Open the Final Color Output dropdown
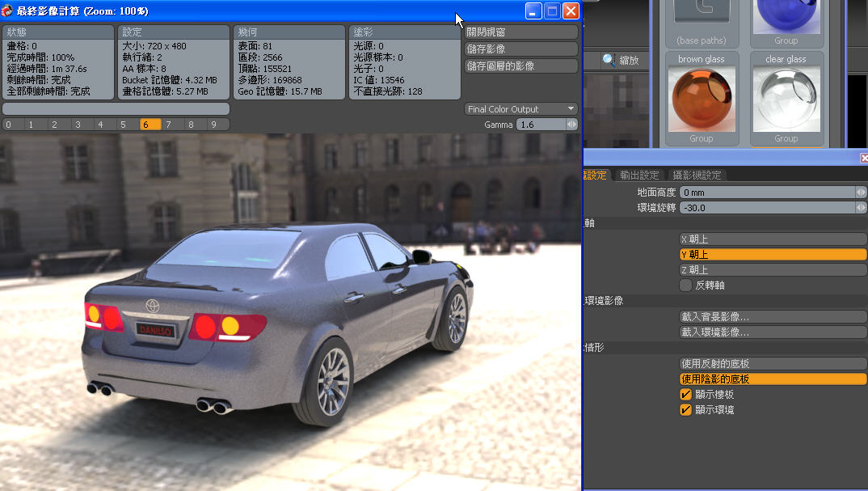This screenshot has width=868, height=491. point(521,109)
